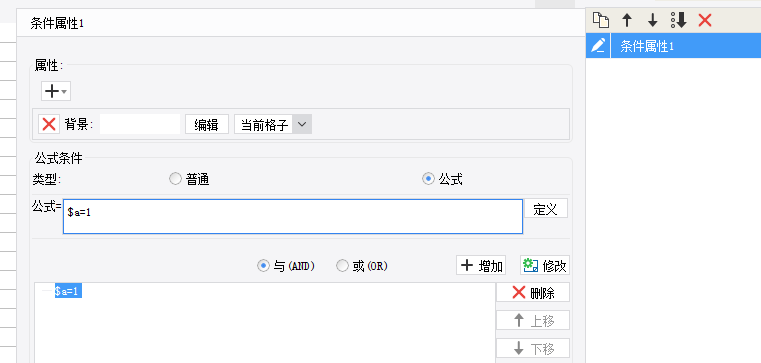Viewport: 761px width, 363px height.
Task: Click the background color preview box
Action: point(140,124)
